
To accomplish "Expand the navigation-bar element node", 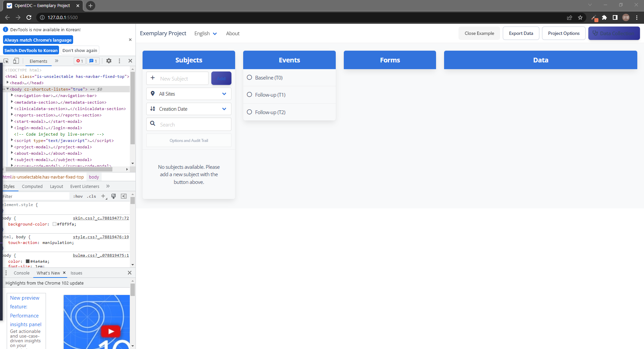I will pos(12,95).
